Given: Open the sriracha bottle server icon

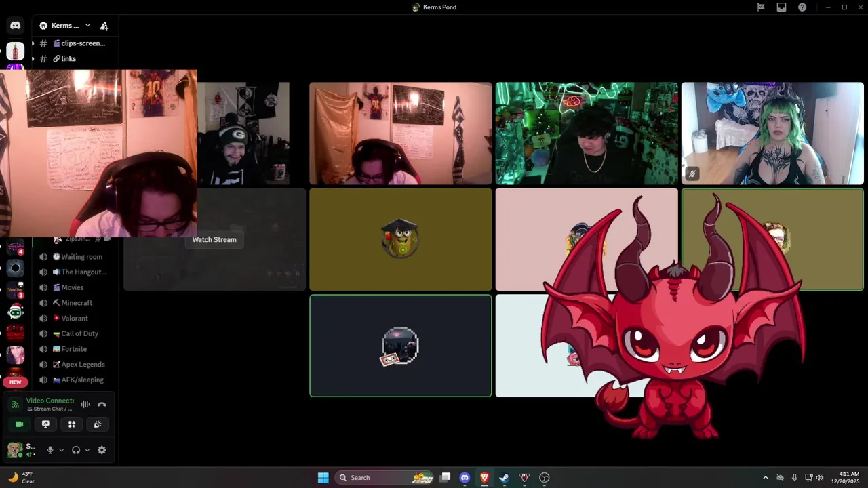Looking at the screenshot, I should 15,51.
